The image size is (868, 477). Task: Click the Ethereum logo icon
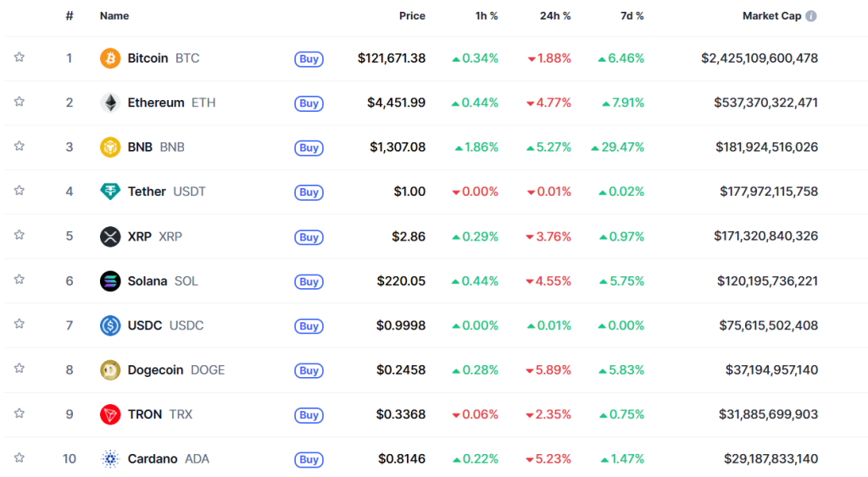[x=110, y=103]
